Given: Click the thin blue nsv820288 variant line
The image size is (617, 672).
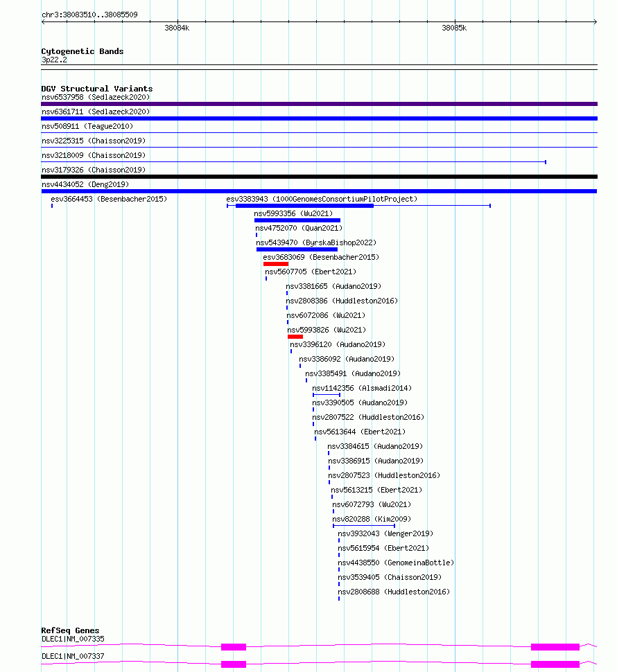Looking at the screenshot, I should pyautogui.click(x=363, y=526).
